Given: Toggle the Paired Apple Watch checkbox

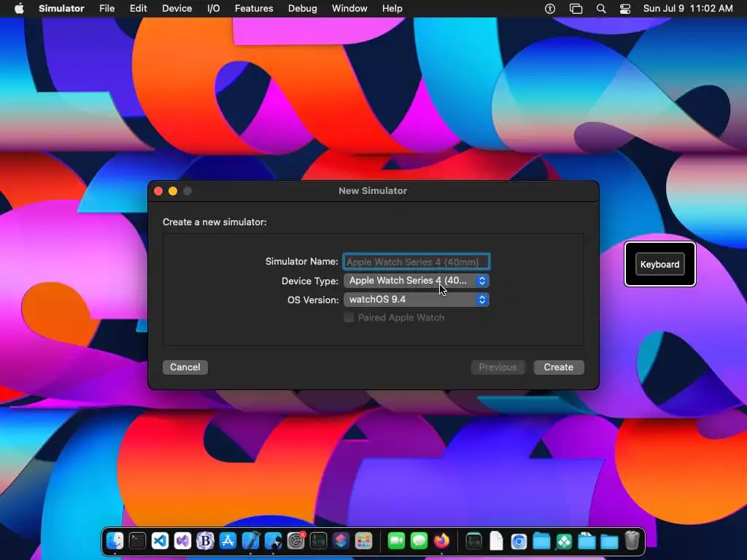Looking at the screenshot, I should (349, 318).
